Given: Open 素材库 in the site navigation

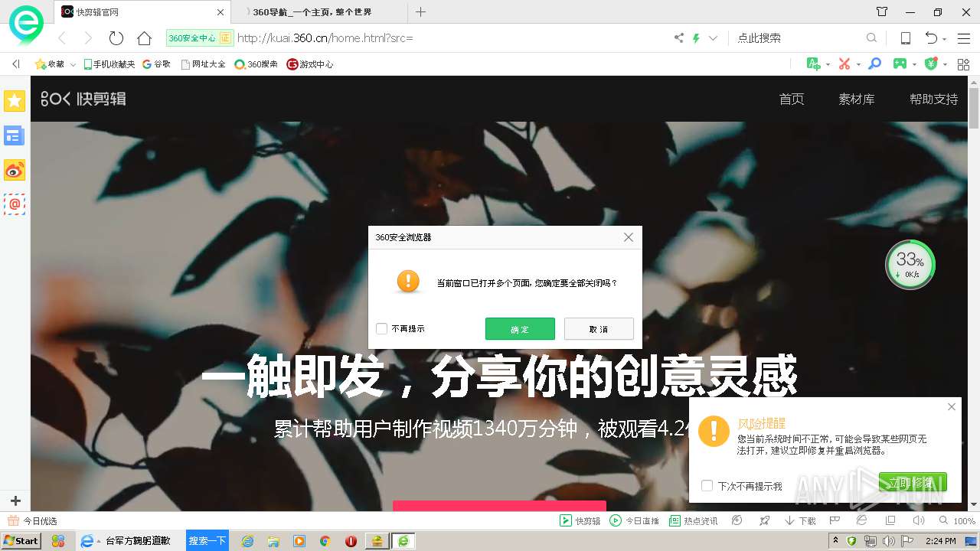Looking at the screenshot, I should pyautogui.click(x=857, y=99).
